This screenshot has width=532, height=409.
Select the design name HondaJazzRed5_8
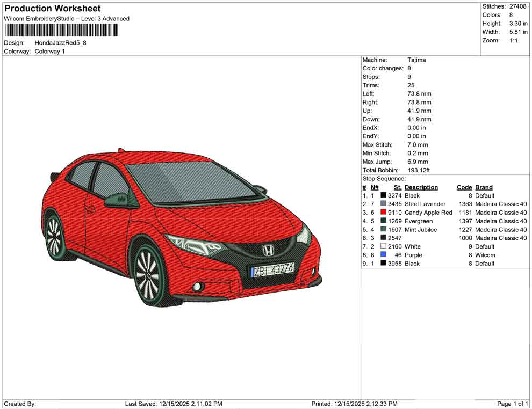[x=61, y=43]
